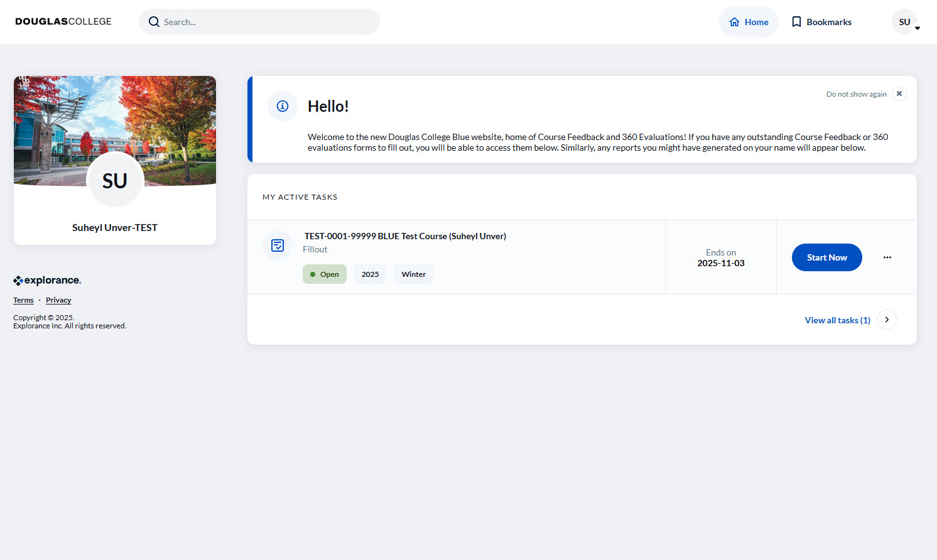The height and width of the screenshot is (560, 937).
Task: Click the Bookmarks ribbon icon
Action: pyautogui.click(x=796, y=22)
